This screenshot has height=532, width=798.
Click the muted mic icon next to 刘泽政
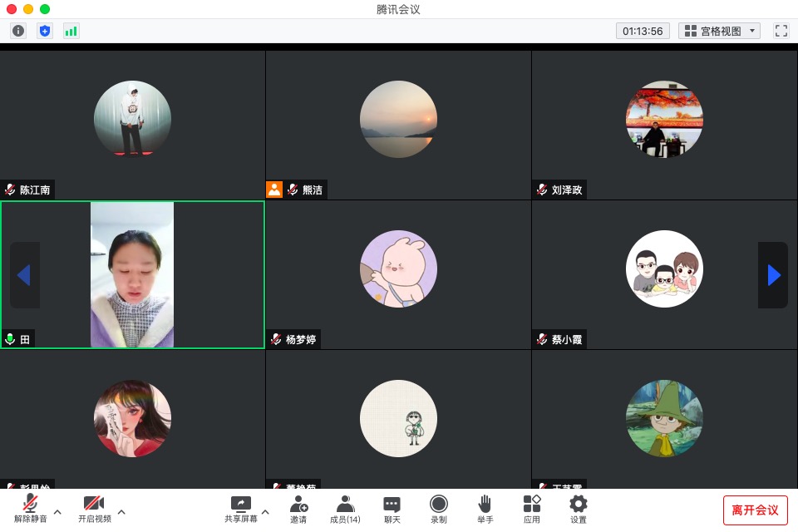[x=542, y=190]
